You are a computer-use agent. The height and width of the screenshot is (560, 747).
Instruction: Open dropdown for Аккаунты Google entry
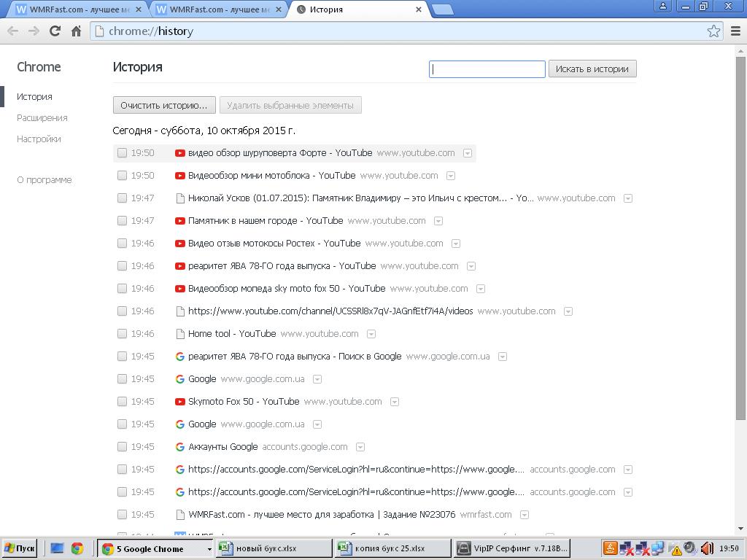click(x=360, y=447)
